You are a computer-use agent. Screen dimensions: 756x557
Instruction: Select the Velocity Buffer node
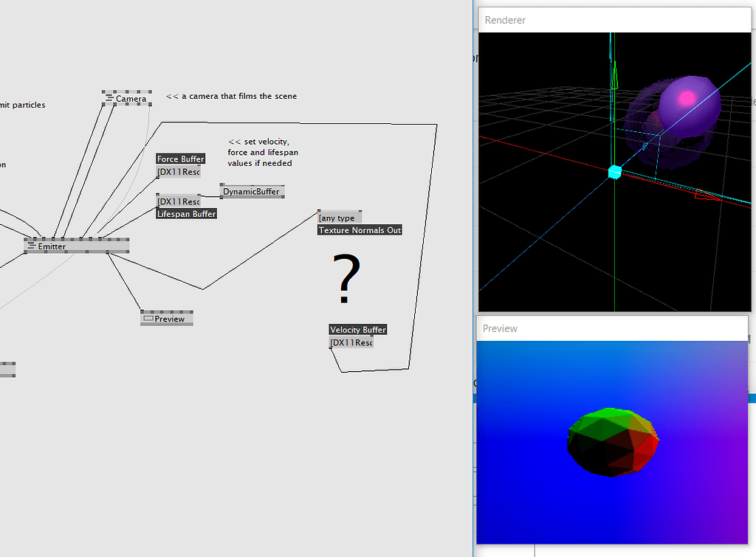[x=357, y=329]
